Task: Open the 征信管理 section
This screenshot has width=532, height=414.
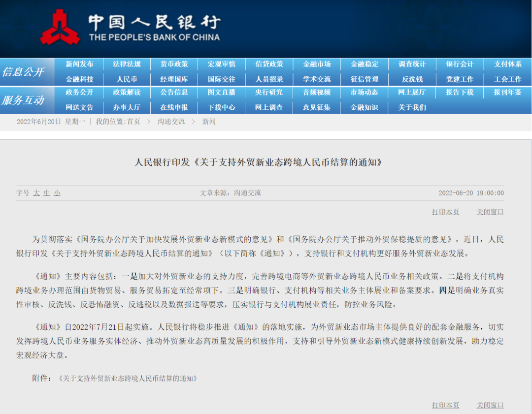Action: pos(365,79)
